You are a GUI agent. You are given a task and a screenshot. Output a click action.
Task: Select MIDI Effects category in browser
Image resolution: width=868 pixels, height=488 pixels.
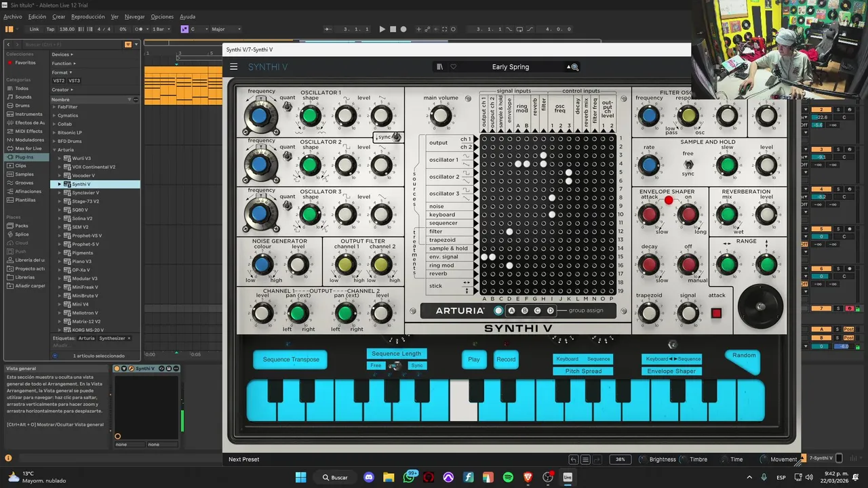(28, 131)
